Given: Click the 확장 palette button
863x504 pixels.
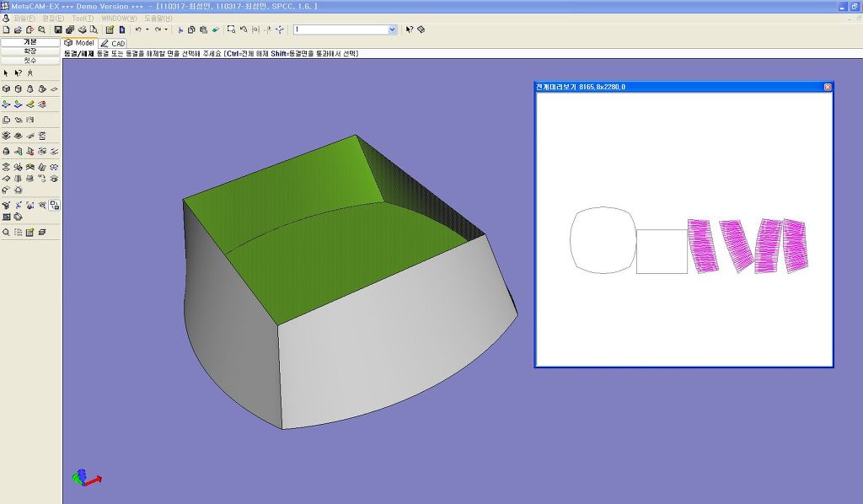Looking at the screenshot, I should click(x=30, y=51).
